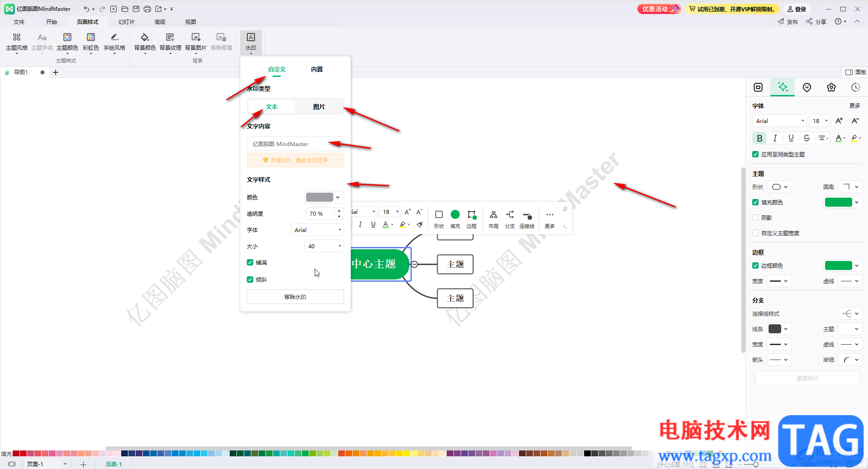Open the connector style (连接线样式) dropdown
Screen dimensions: 868x469
[x=850, y=313]
